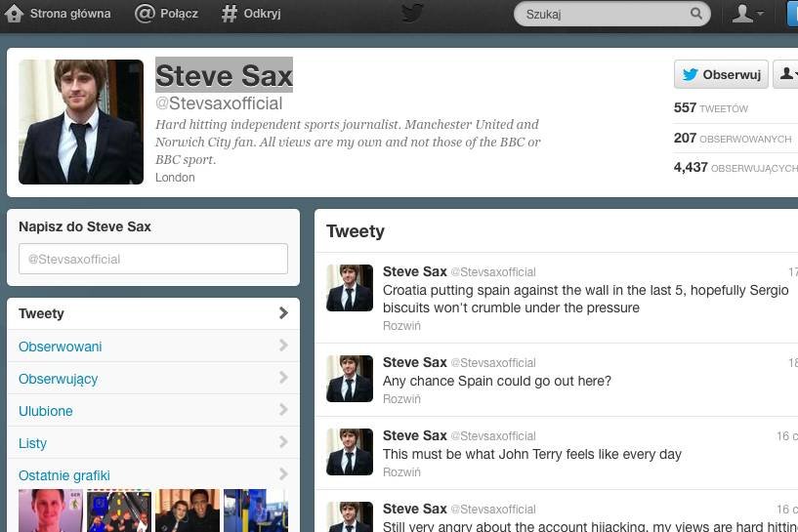Open Obserwujący in left sidebar
The width and height of the screenshot is (798, 532).
tap(153, 379)
